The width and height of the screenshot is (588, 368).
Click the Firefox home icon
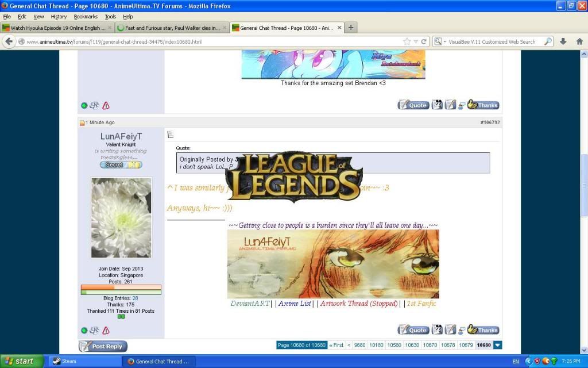(579, 41)
